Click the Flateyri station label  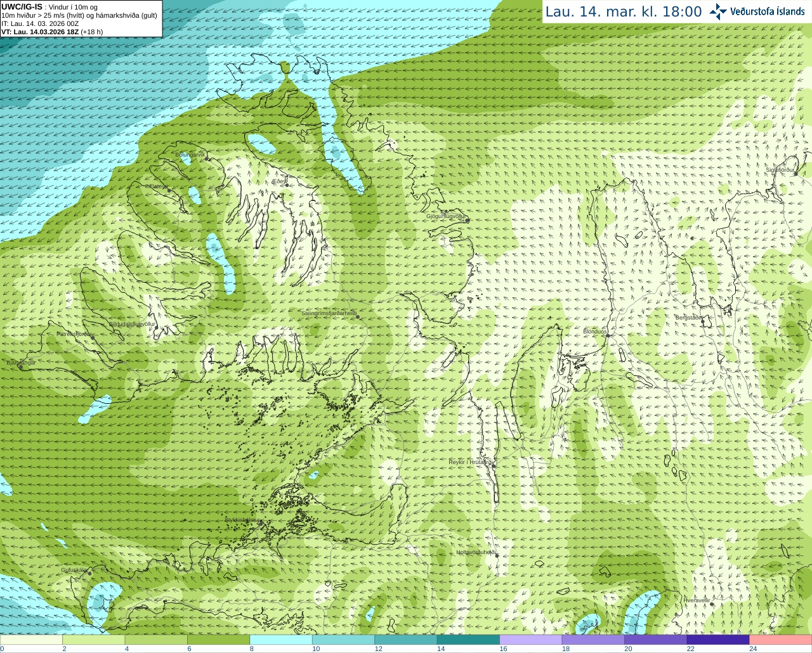pyautogui.click(x=158, y=187)
